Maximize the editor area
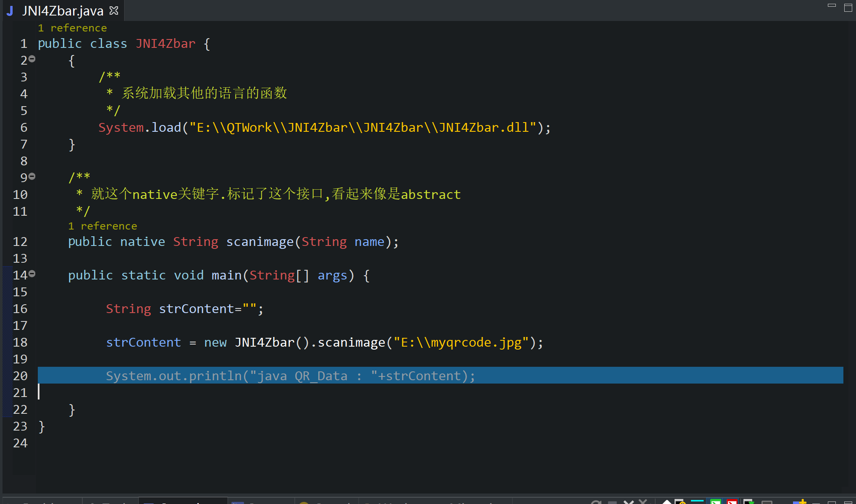Image resolution: width=856 pixels, height=504 pixels. click(x=848, y=8)
